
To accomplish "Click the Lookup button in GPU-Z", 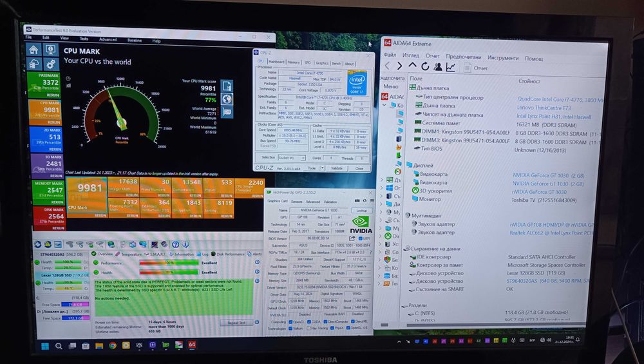I will pyautogui.click(x=362, y=211).
